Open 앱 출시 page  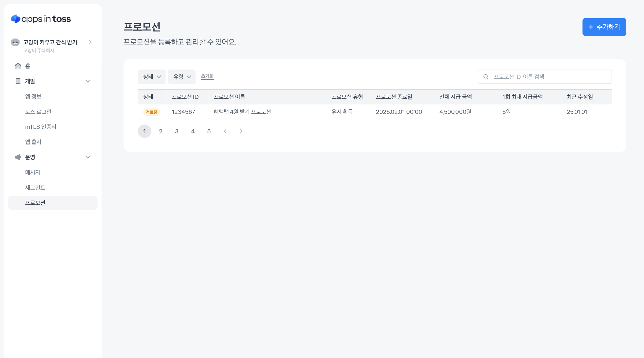(33, 142)
